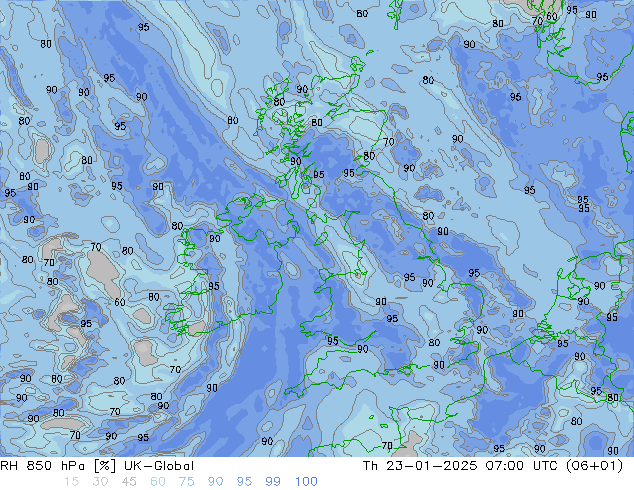Select the legend value 95 in the color scale
The image size is (634, 490).
[244, 482]
